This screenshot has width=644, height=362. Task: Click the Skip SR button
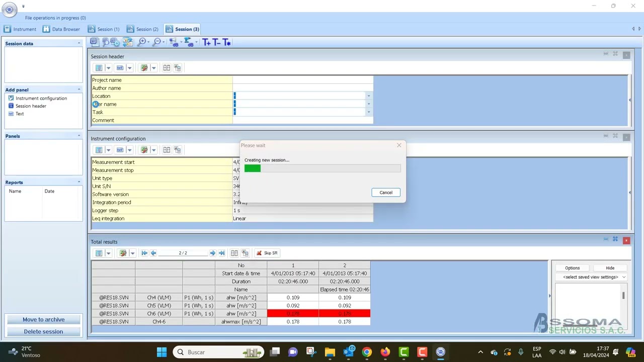[x=267, y=253]
